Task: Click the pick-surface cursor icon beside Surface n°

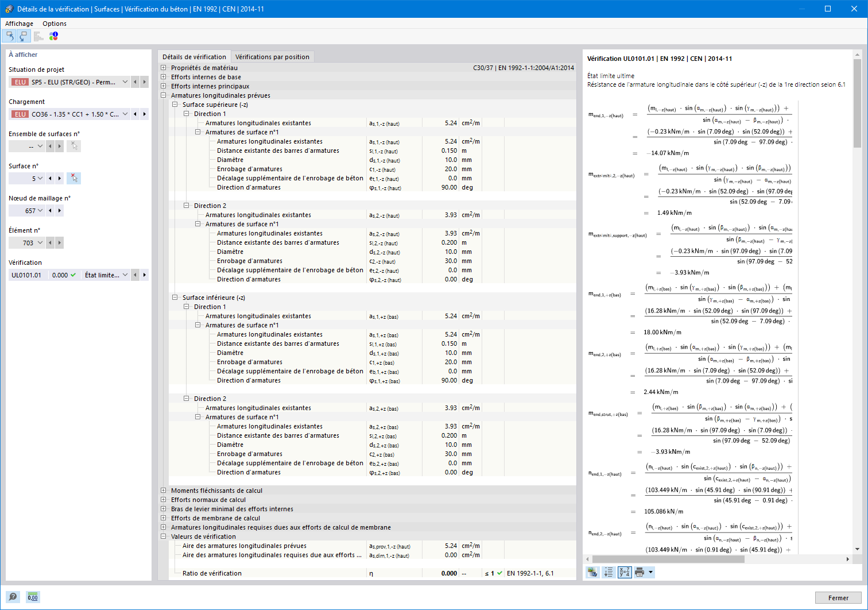Action: tap(73, 179)
